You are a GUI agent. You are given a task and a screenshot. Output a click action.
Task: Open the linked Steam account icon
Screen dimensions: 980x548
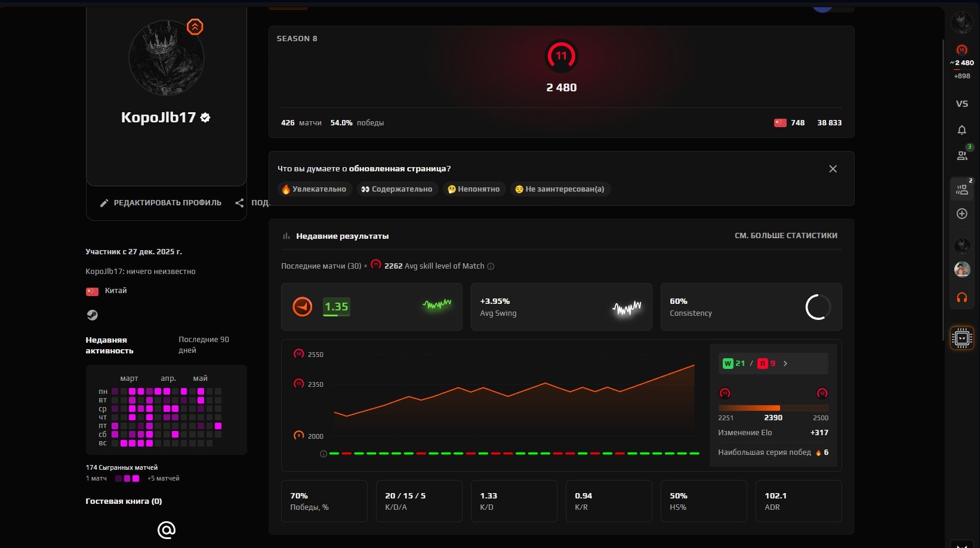tap(92, 315)
